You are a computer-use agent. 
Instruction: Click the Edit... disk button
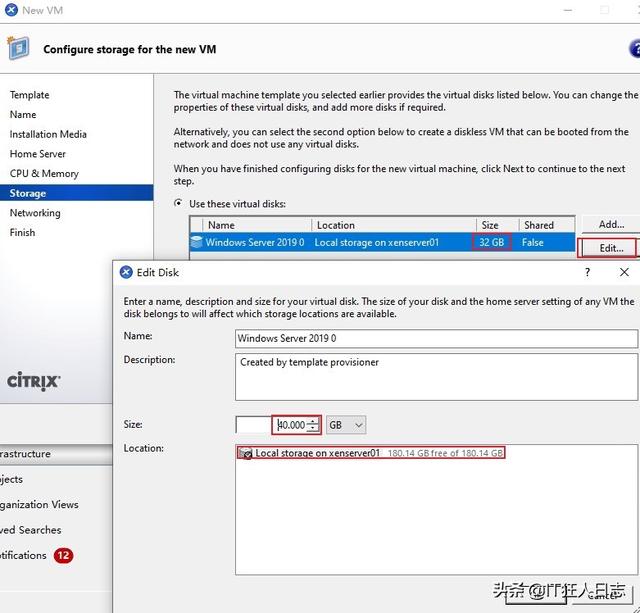(x=609, y=247)
